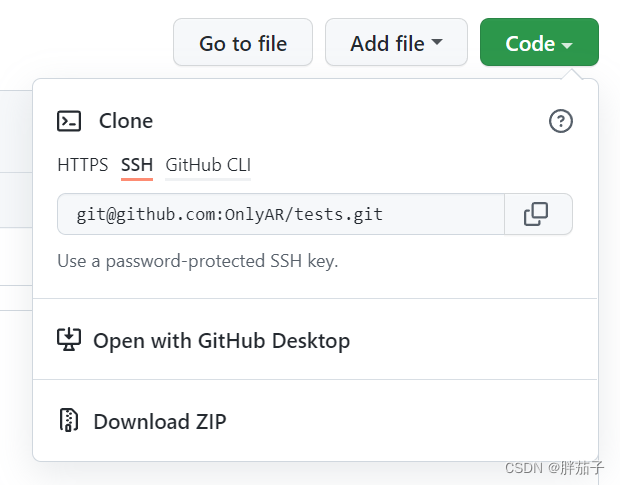The width and height of the screenshot is (620, 485).
Task: Open the Clone help question mark icon
Action: click(x=560, y=121)
